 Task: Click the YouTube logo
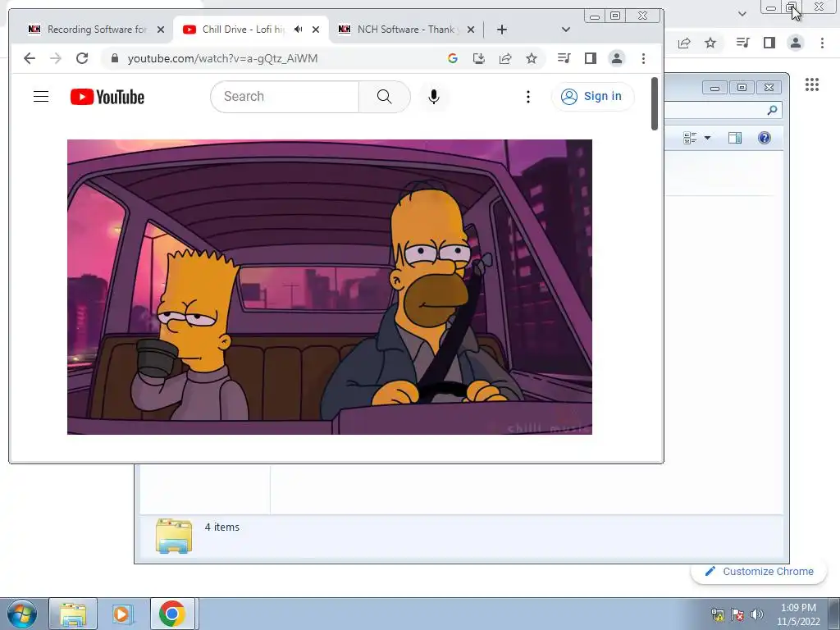point(107,97)
